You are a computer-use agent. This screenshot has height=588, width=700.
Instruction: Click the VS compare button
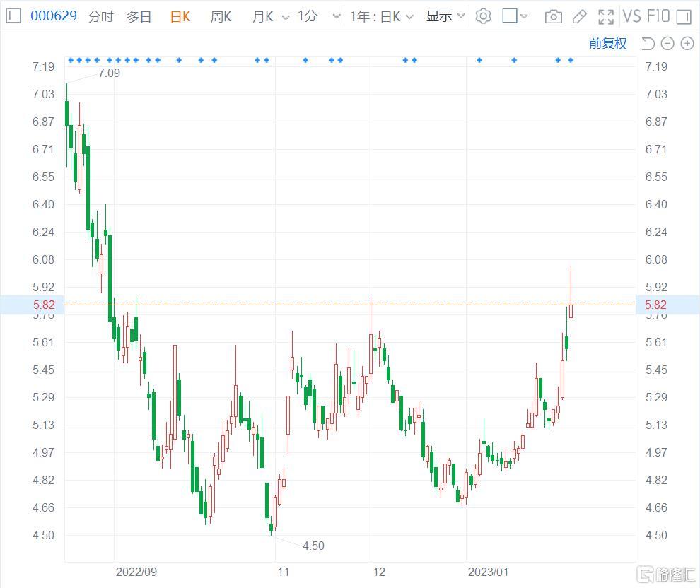[x=632, y=16]
